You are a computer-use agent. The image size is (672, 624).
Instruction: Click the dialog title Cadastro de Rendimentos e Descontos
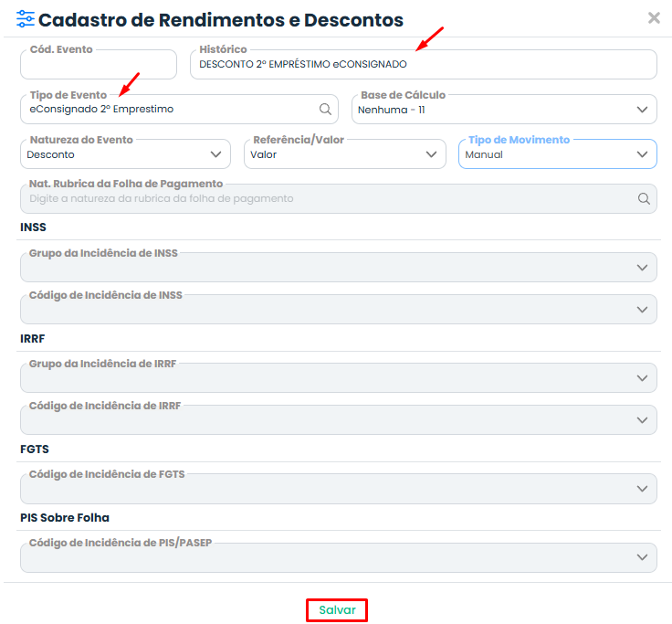coord(221,20)
